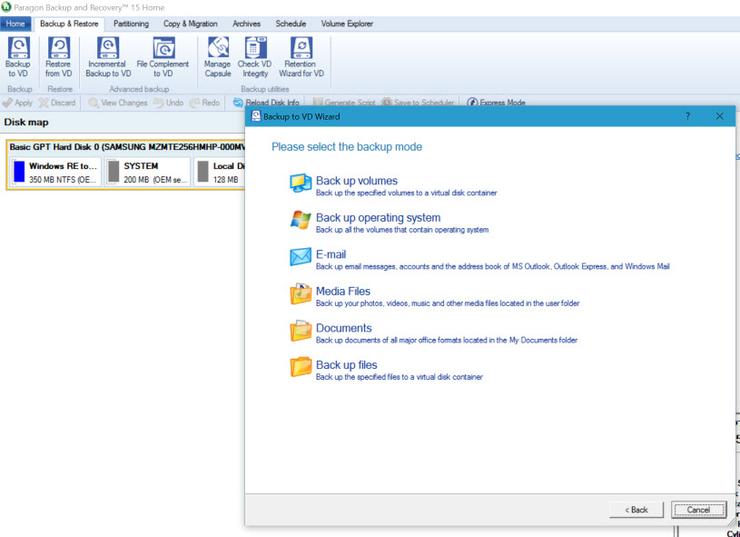Switch to the Partitioning tab
The image size is (740, 537).
[131, 24]
